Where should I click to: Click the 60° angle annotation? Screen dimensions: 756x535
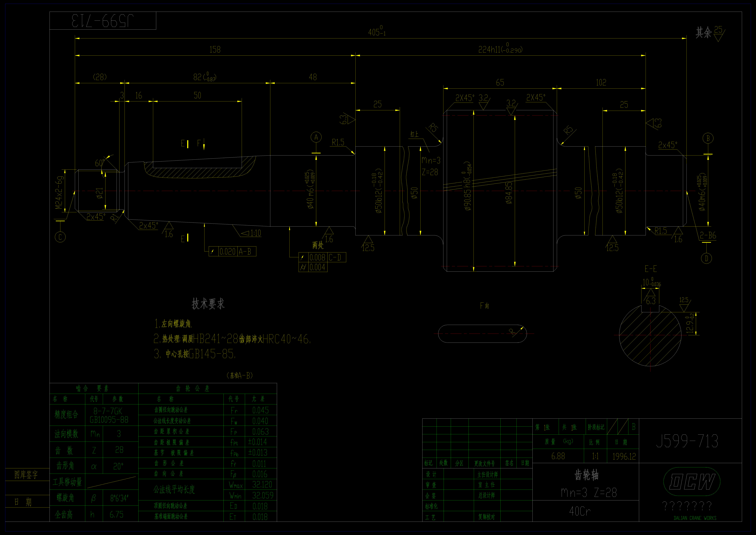point(100,163)
